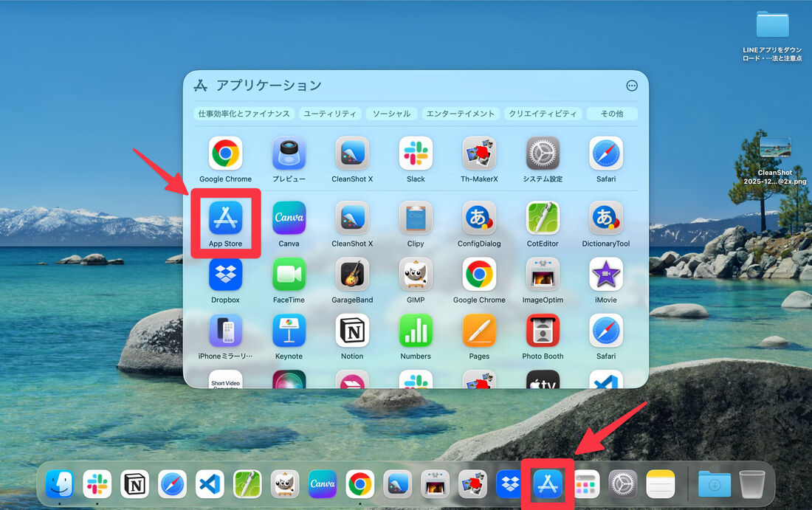Image resolution: width=812 pixels, height=510 pixels.
Task: Show エンターテイメント apps only
Action: pyautogui.click(x=459, y=114)
